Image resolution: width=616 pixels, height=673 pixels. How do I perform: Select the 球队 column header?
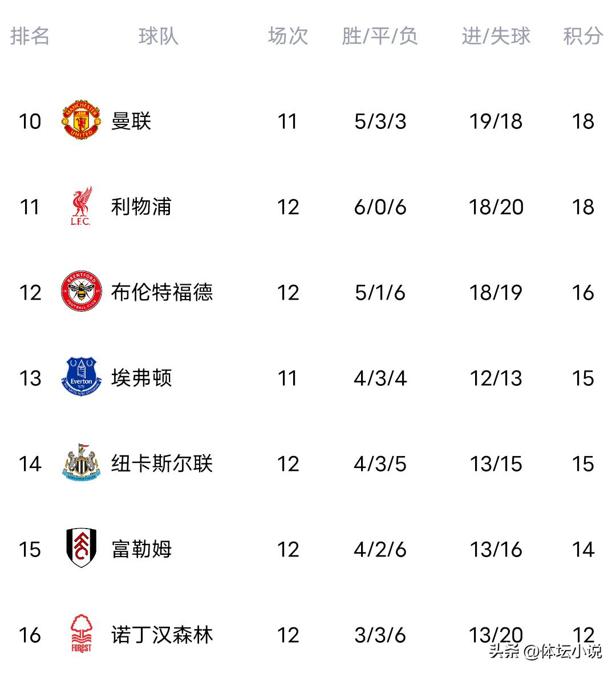pyautogui.click(x=158, y=36)
